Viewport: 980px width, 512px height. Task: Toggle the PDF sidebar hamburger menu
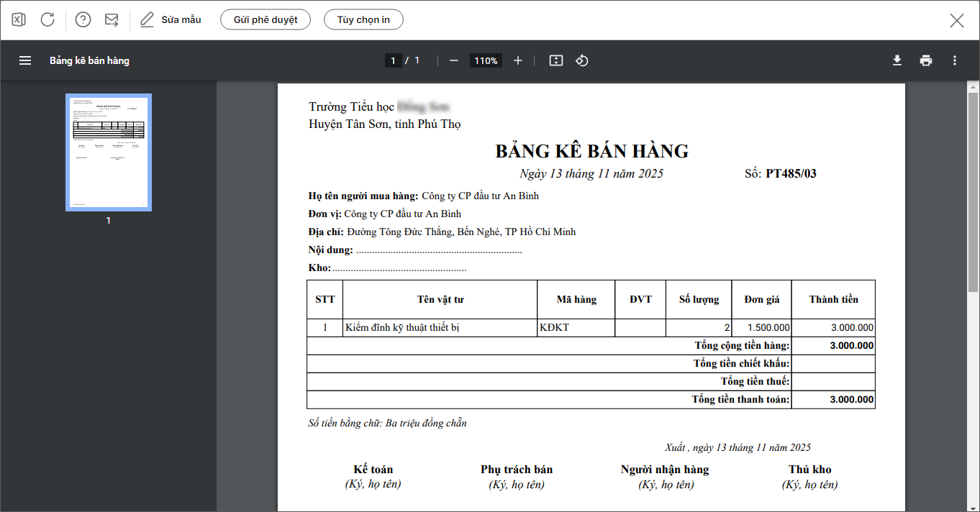[25, 60]
